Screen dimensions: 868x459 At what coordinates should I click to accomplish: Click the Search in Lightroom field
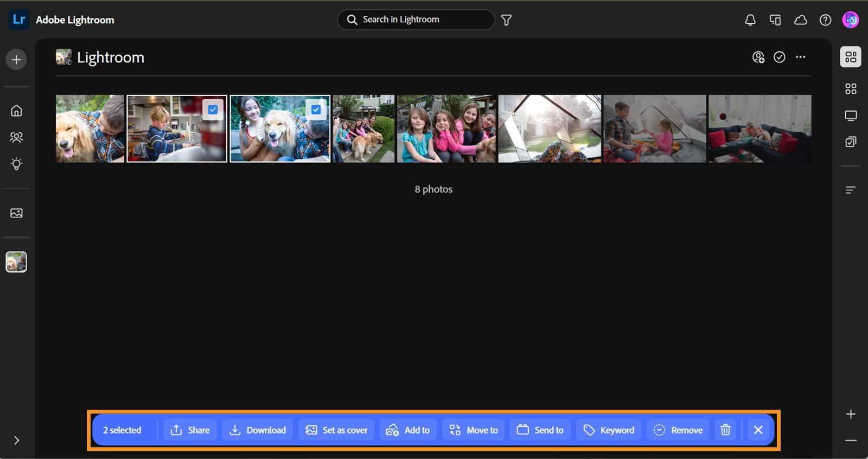pyautogui.click(x=416, y=20)
